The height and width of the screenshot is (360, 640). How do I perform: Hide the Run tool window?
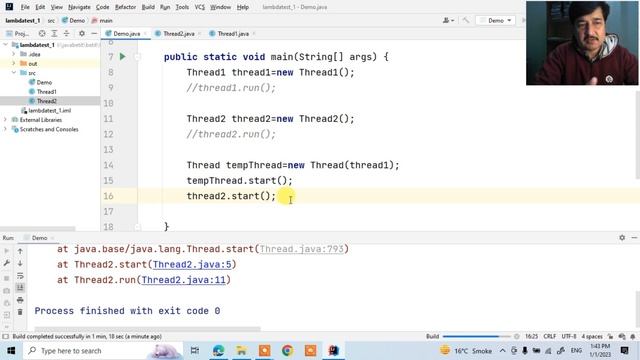pyautogui.click(x=634, y=237)
